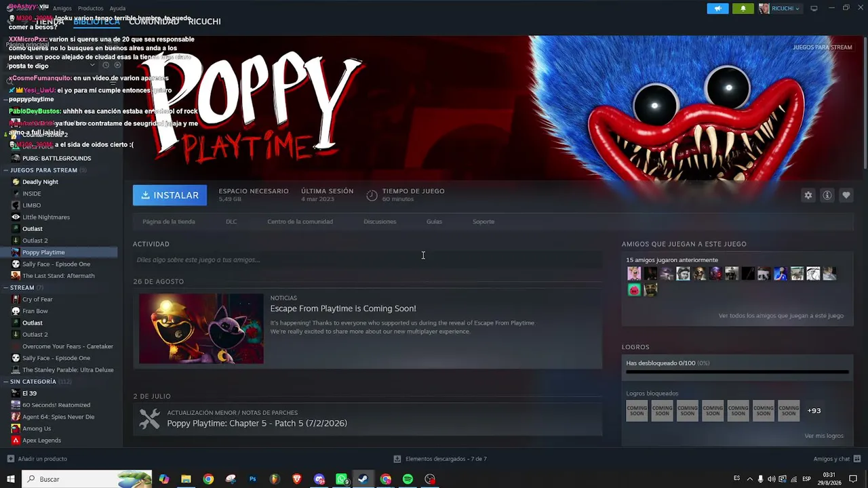Screen dimensions: 868x488
Task: Add Poppy Playtime to favorites with heart icon
Action: [x=846, y=195]
